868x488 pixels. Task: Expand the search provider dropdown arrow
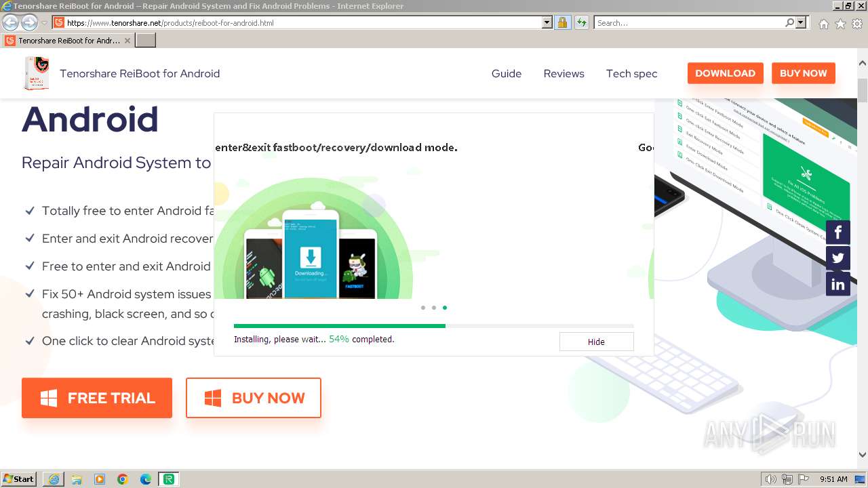801,22
